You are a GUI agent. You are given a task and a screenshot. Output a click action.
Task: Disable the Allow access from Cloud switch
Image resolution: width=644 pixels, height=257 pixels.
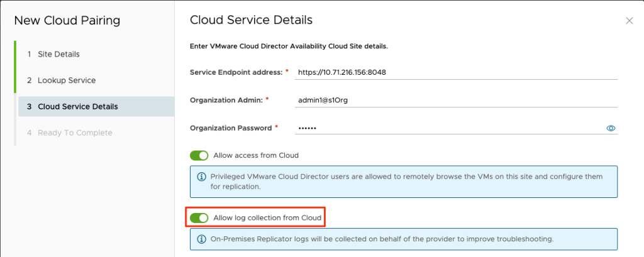point(199,155)
